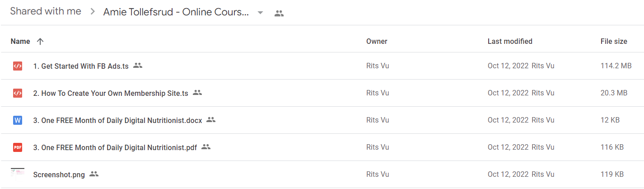Image resolution: width=644 pixels, height=189 pixels.
Task: Click the shared people icon next to Nutritionist.docx
Action: coord(211,120)
